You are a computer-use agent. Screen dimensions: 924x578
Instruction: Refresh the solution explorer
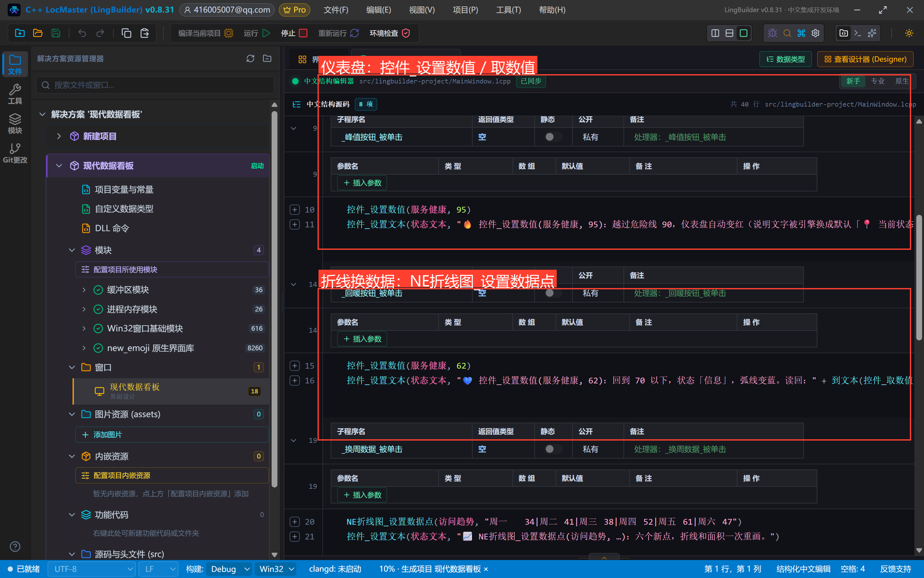250,58
